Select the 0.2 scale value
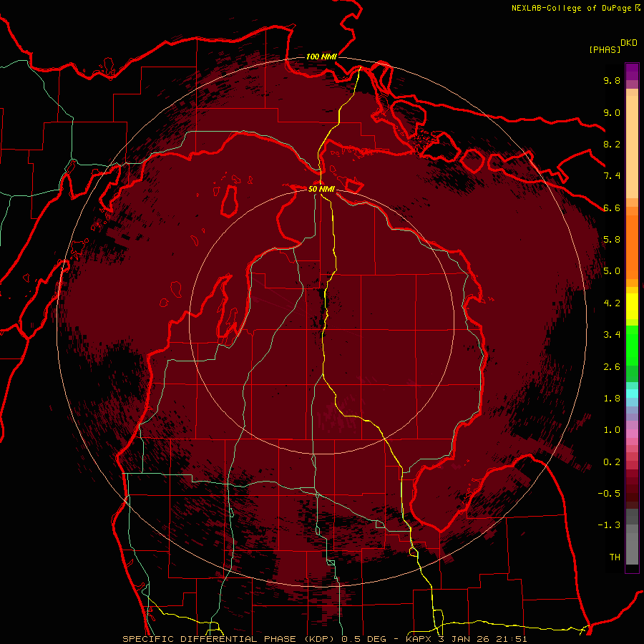This screenshot has width=644, height=644. [612, 462]
